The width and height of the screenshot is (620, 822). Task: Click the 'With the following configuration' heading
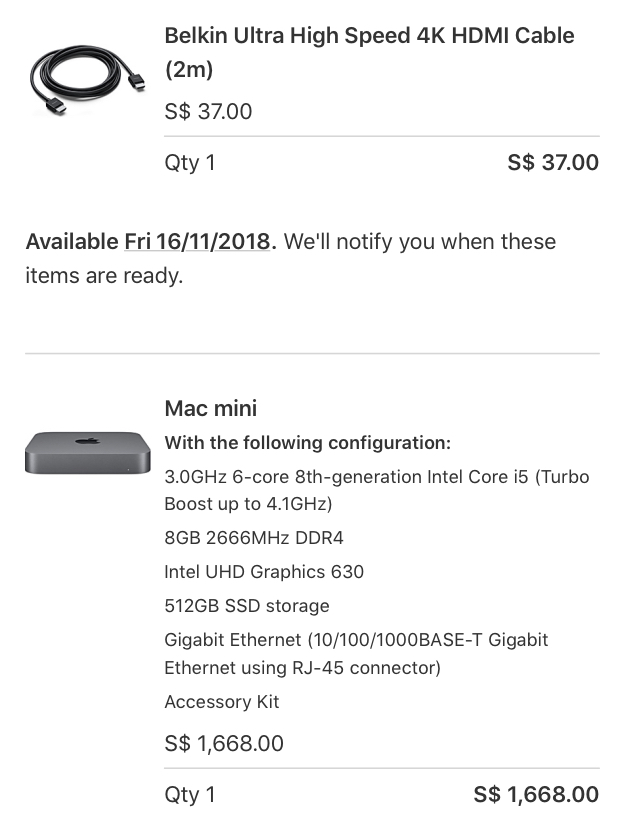[308, 443]
